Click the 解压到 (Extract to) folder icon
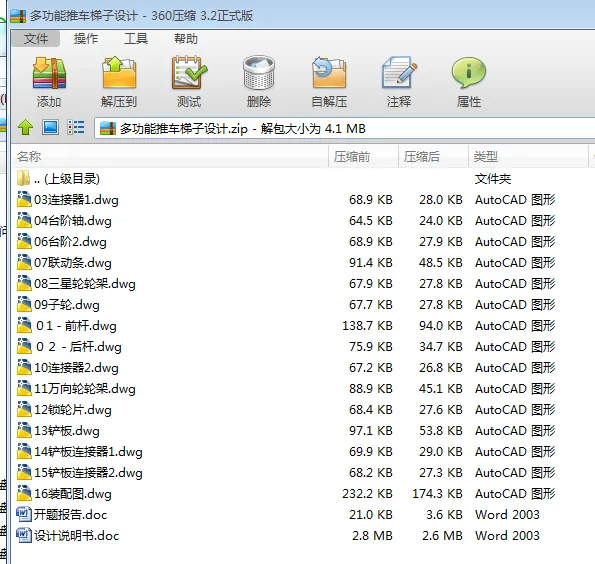The image size is (595, 564). pyautogui.click(x=119, y=73)
